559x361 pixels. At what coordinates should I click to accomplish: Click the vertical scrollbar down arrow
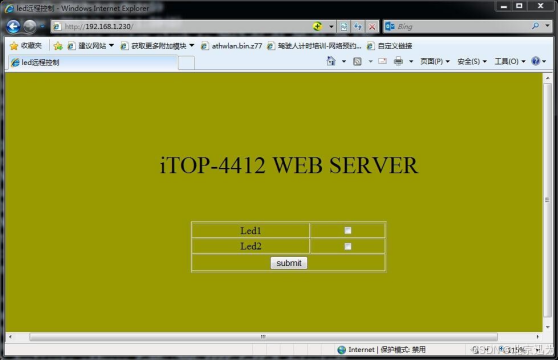(548, 327)
